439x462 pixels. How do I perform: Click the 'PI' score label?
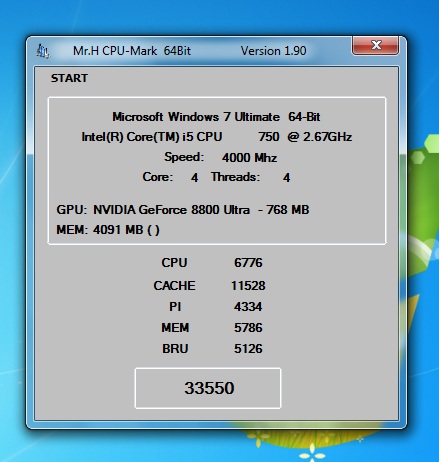pyautogui.click(x=175, y=307)
